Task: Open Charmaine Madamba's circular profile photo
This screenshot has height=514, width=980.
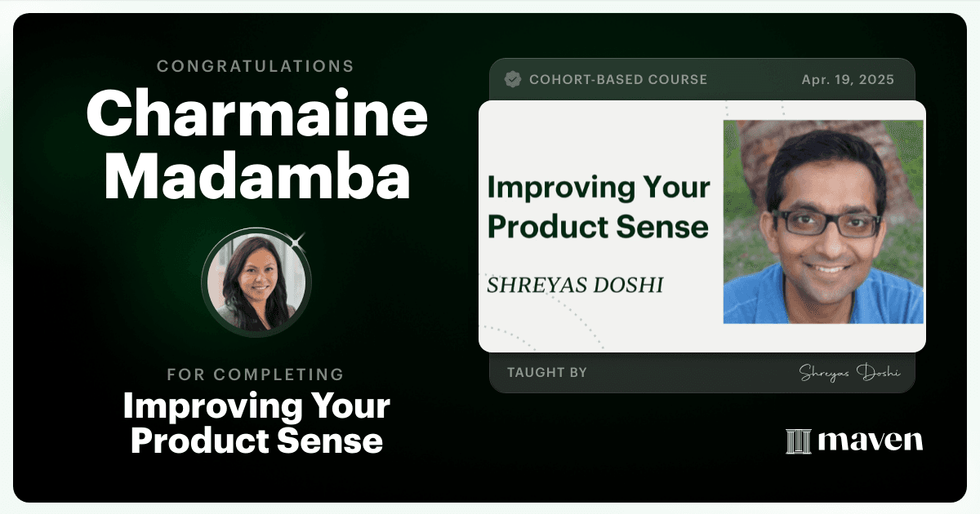Action: pos(256,282)
